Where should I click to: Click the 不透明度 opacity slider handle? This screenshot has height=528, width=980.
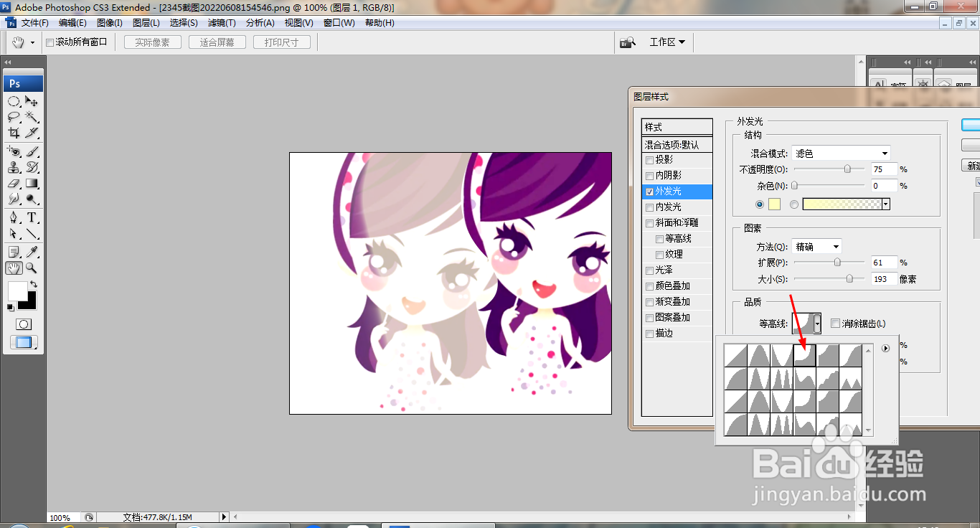pos(848,169)
